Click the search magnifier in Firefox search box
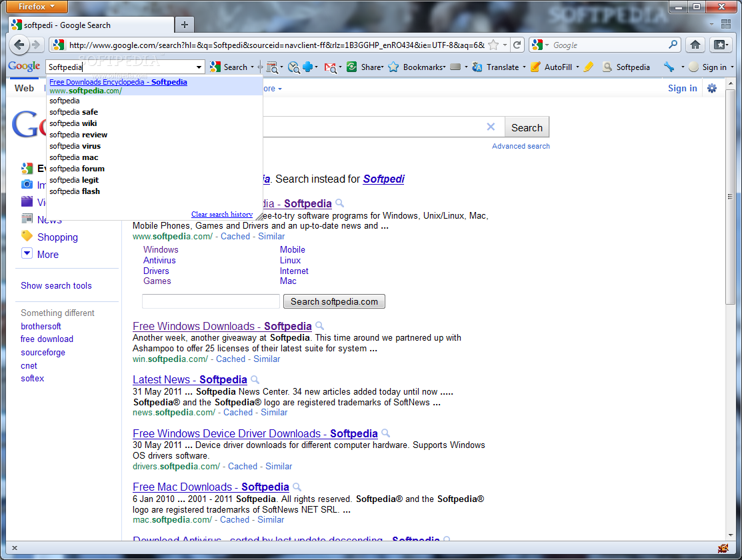742x560 pixels. pos(673,45)
